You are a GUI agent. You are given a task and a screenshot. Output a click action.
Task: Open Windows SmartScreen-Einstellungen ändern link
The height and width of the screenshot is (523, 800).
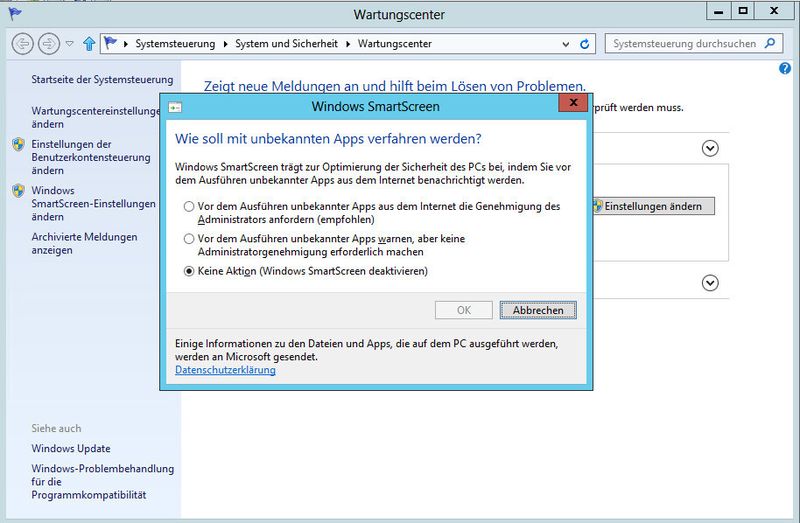tap(93, 204)
